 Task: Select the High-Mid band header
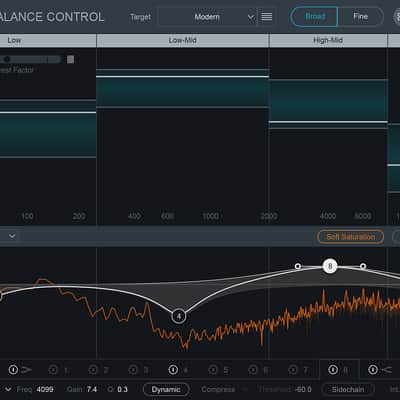(328, 40)
